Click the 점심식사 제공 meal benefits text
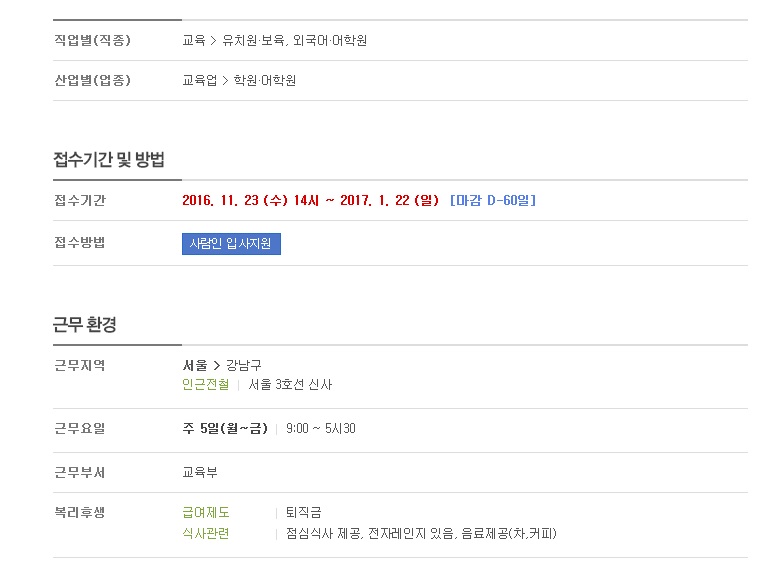 pos(324,534)
